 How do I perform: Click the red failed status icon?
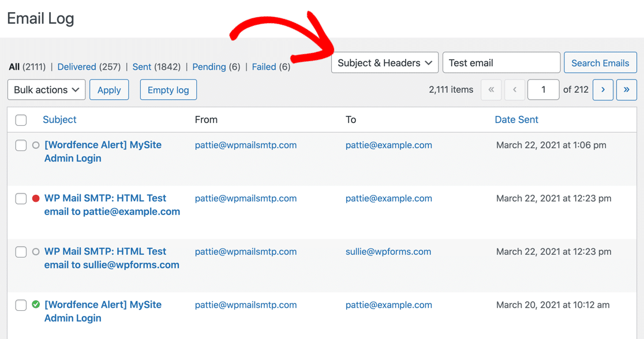pos(36,199)
